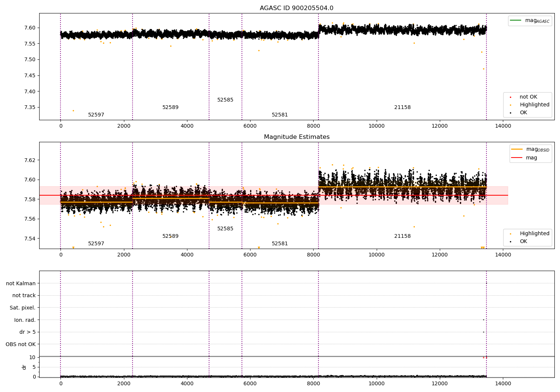Click obsid label 52597 in Magnitude Estimates plot
560x392 pixels.
click(x=96, y=244)
